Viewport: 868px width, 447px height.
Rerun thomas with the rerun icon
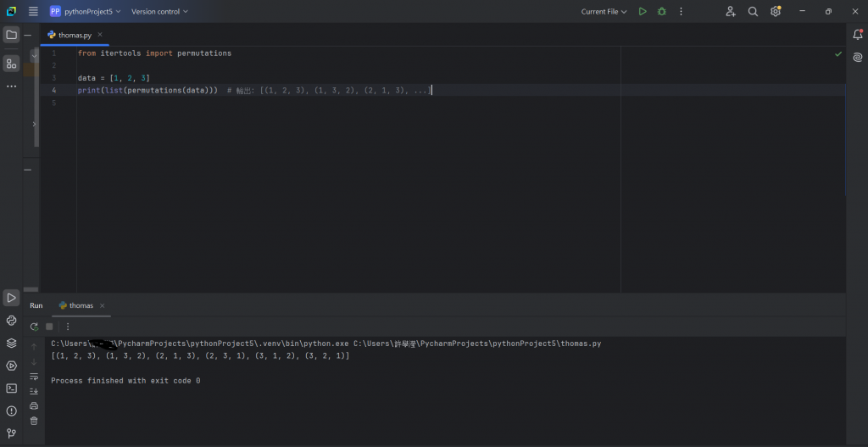[34, 327]
